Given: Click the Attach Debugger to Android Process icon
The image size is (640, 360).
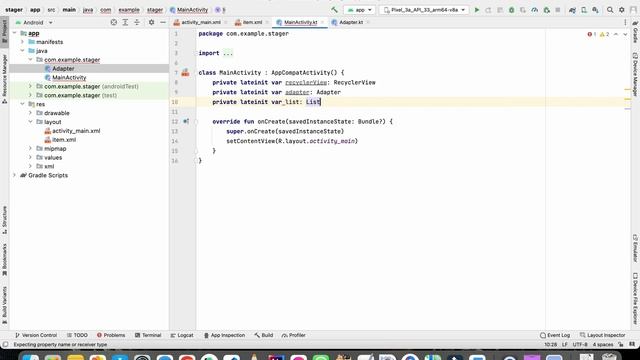Looking at the screenshot, I should 547,10.
